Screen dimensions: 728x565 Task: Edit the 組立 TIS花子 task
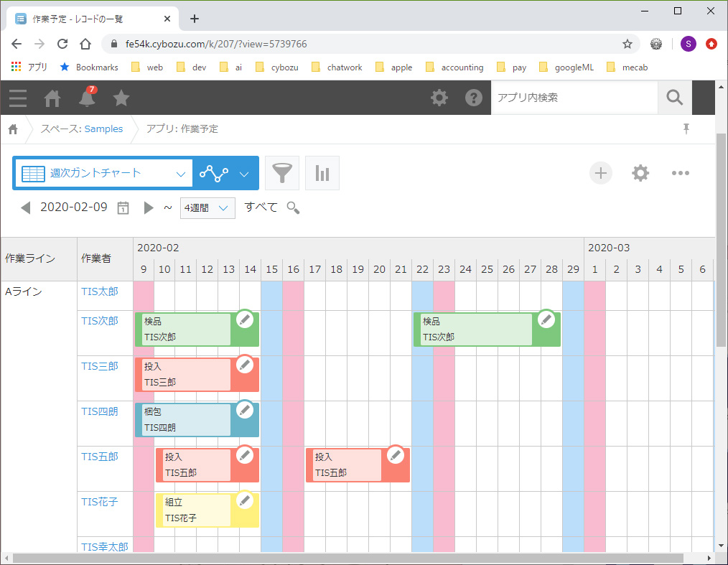[245, 500]
